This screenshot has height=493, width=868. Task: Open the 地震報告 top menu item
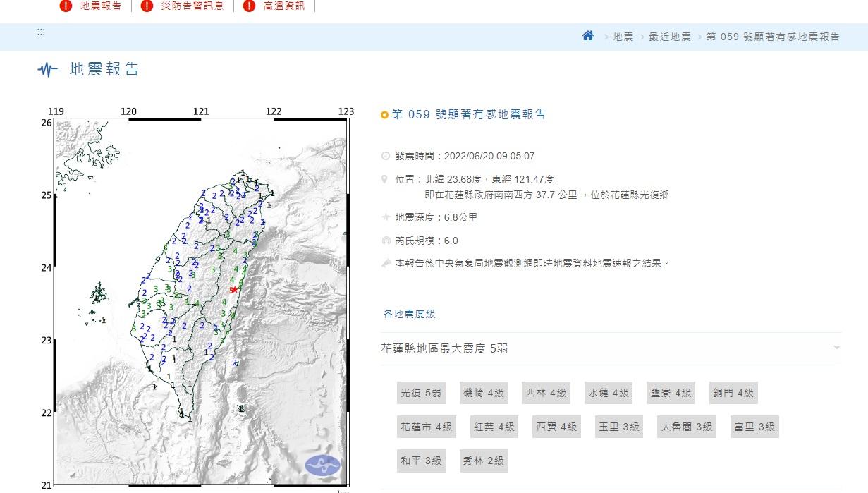tap(101, 6)
